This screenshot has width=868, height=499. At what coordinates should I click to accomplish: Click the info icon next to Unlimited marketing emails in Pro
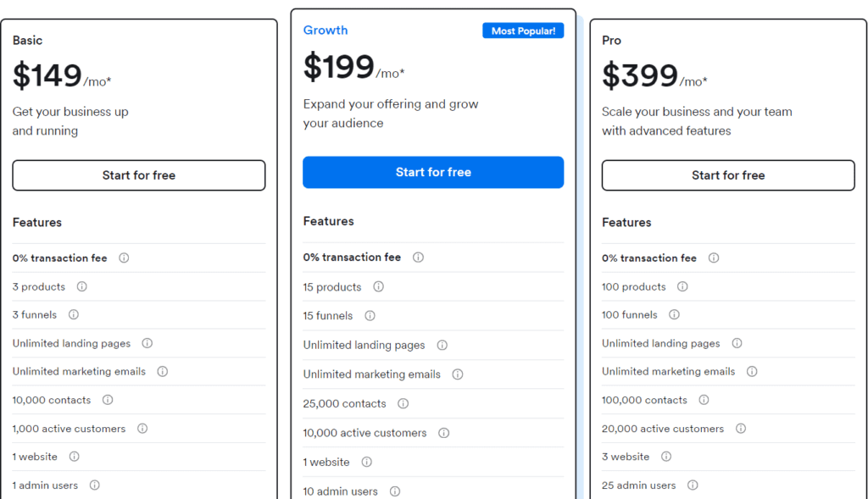[751, 371]
